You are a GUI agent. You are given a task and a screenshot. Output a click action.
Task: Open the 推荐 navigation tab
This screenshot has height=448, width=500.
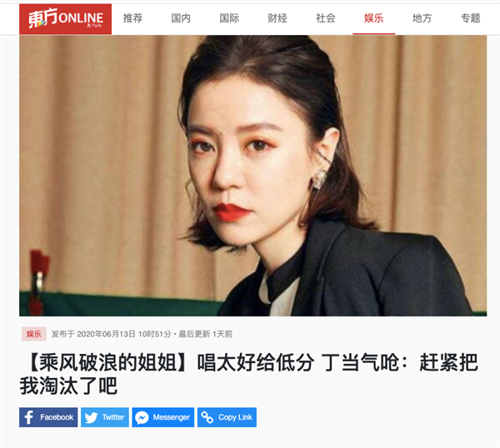132,18
